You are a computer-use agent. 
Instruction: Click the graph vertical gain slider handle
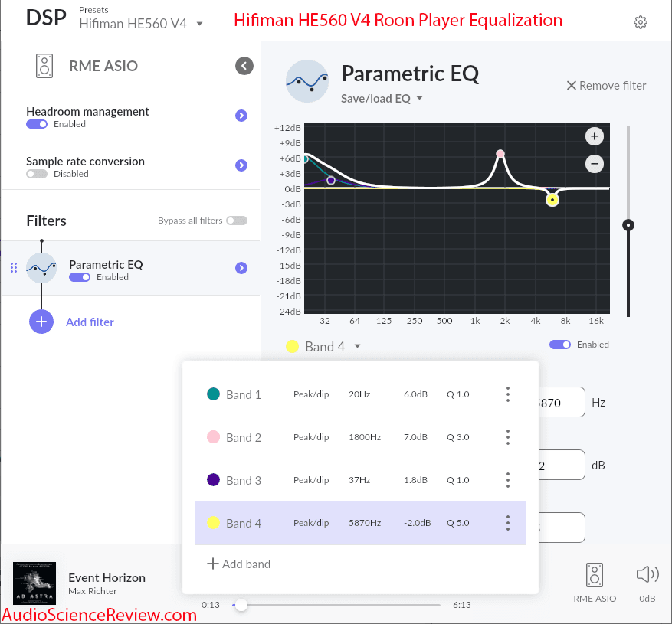point(628,225)
